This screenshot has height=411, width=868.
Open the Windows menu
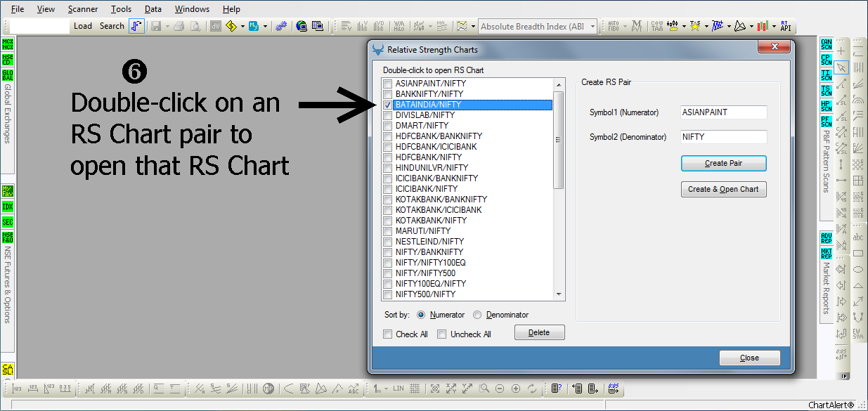click(192, 9)
